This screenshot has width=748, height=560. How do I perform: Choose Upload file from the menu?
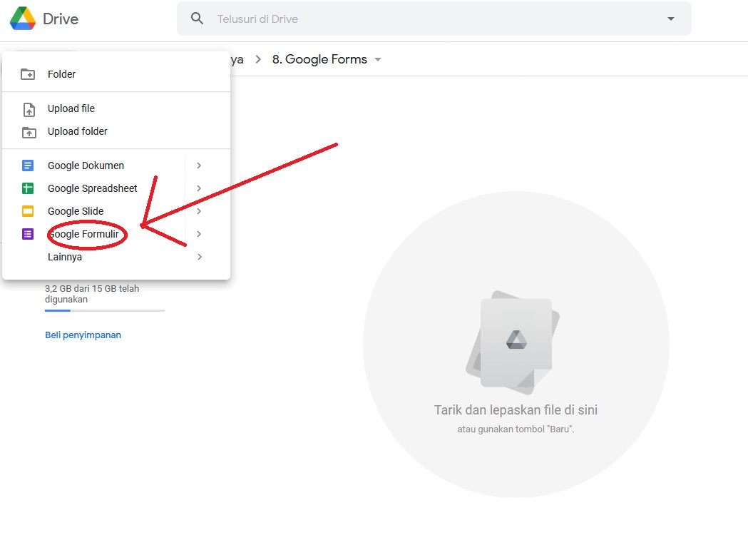[70, 108]
